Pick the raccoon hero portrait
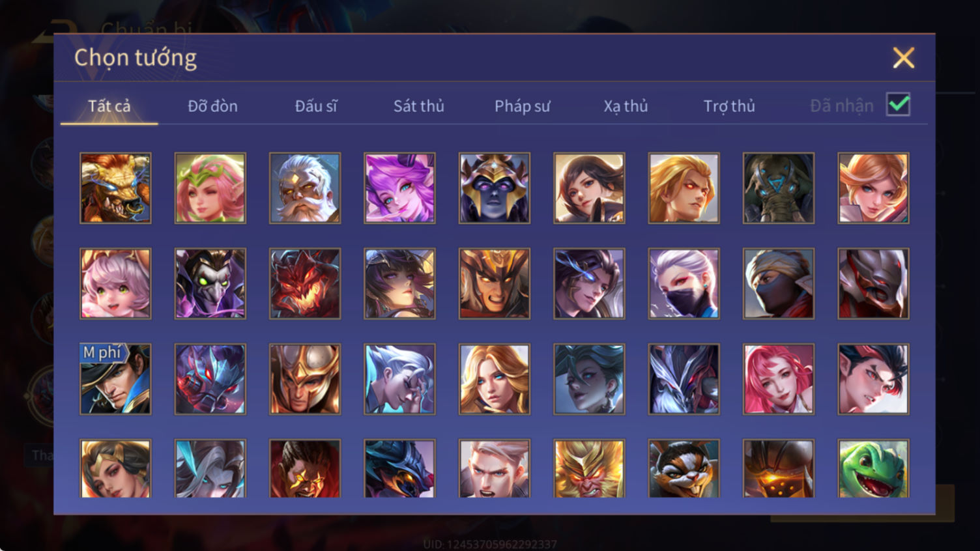The height and width of the screenshot is (551, 980). pyautogui.click(x=684, y=468)
